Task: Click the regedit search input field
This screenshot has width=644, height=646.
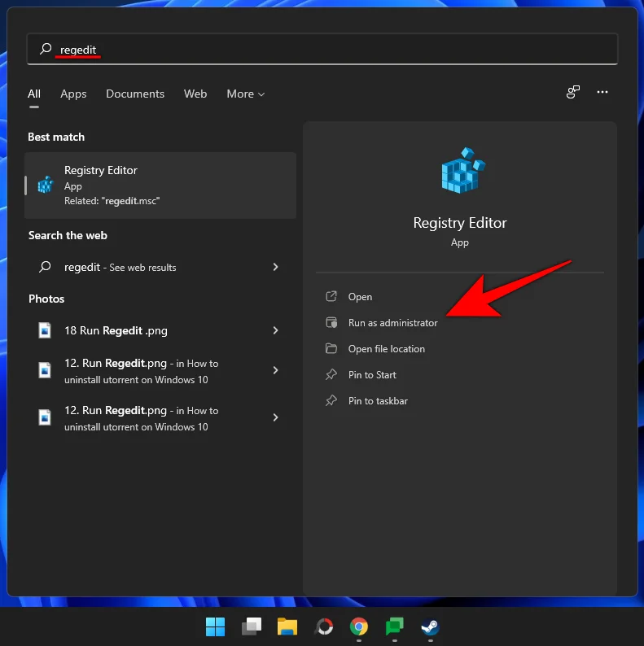Action: (322, 49)
